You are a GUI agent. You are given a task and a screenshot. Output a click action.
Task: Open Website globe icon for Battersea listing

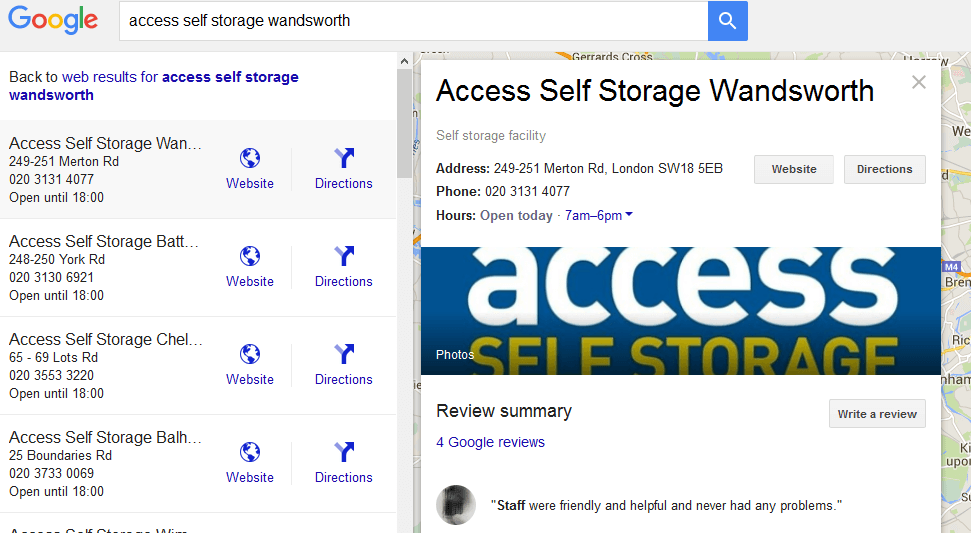point(250,256)
